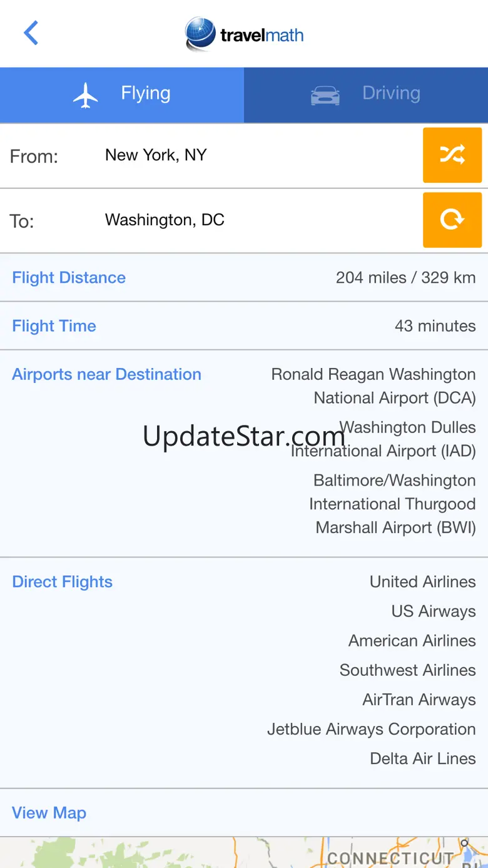This screenshot has width=488, height=868.
Task: Tap the map preview thumbnail
Action: (x=244, y=853)
